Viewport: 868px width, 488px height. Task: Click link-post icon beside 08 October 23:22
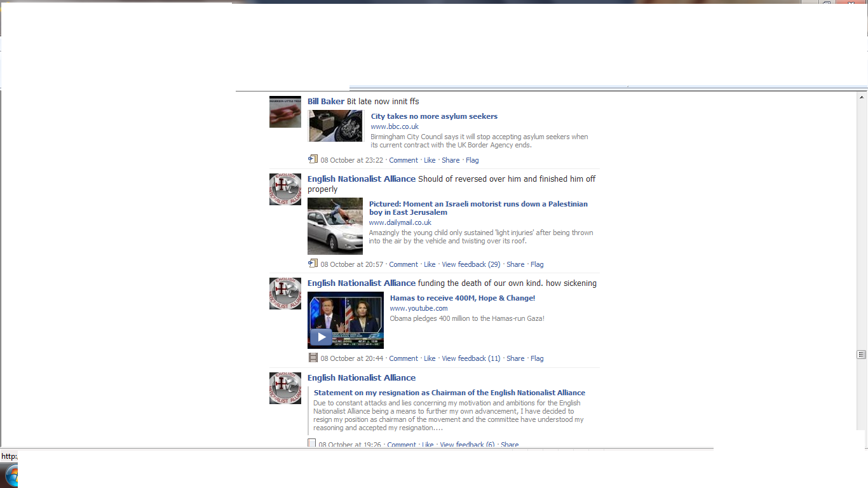pos(313,159)
